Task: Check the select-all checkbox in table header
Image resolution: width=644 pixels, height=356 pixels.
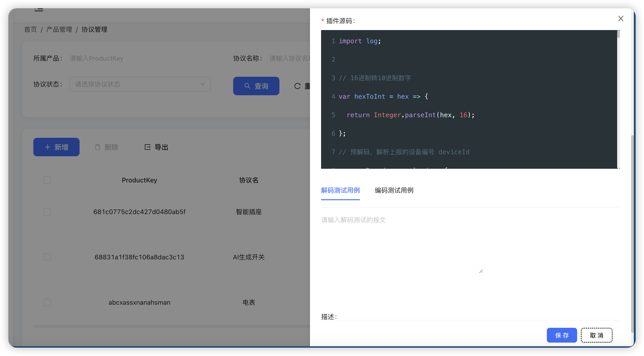Action: (47, 180)
